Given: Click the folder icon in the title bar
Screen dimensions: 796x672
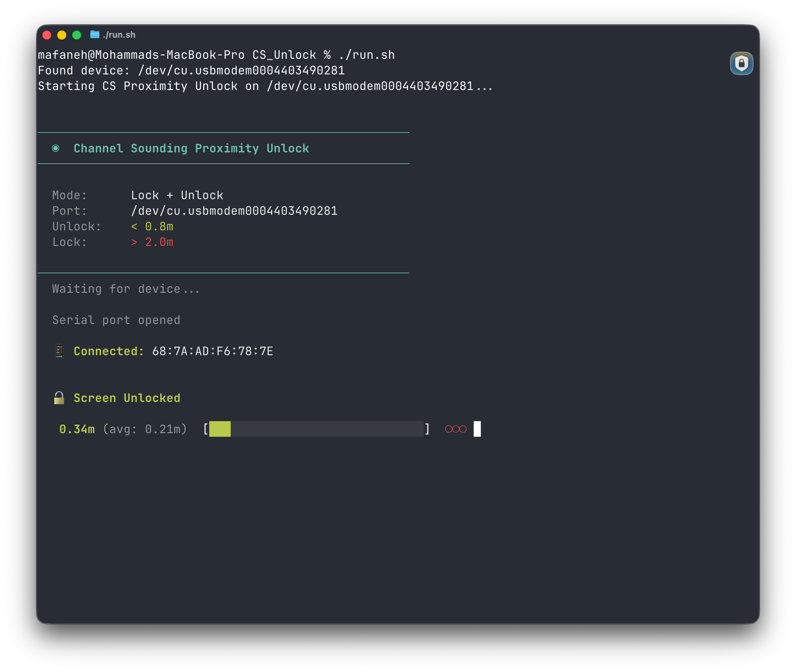Looking at the screenshot, I should [x=95, y=35].
